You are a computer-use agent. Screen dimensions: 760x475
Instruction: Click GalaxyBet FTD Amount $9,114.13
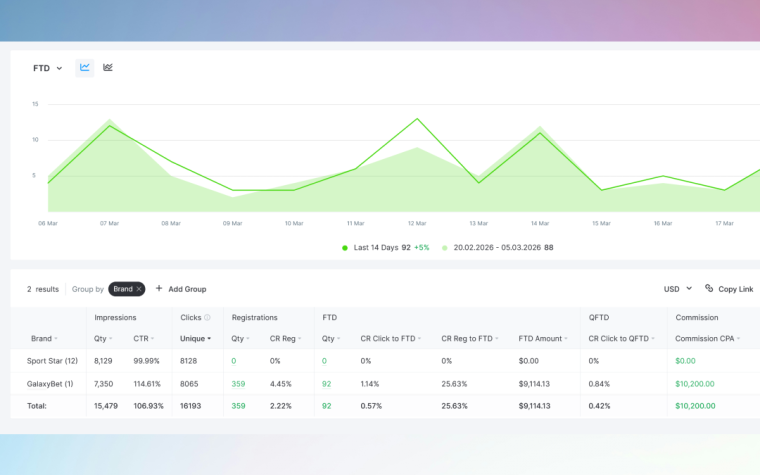point(534,384)
